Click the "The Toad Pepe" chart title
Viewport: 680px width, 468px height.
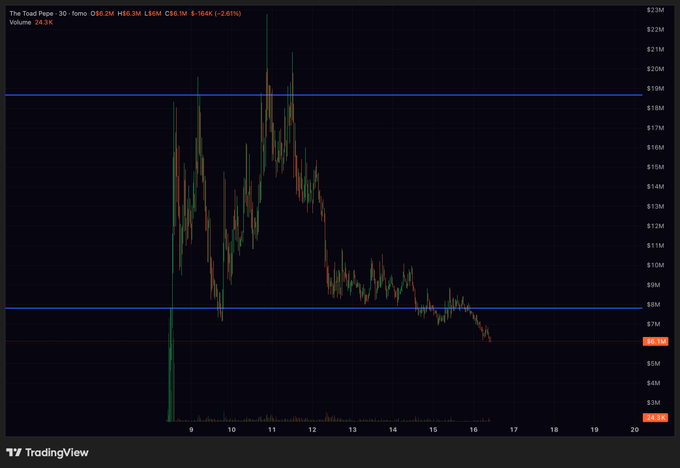click(x=31, y=13)
